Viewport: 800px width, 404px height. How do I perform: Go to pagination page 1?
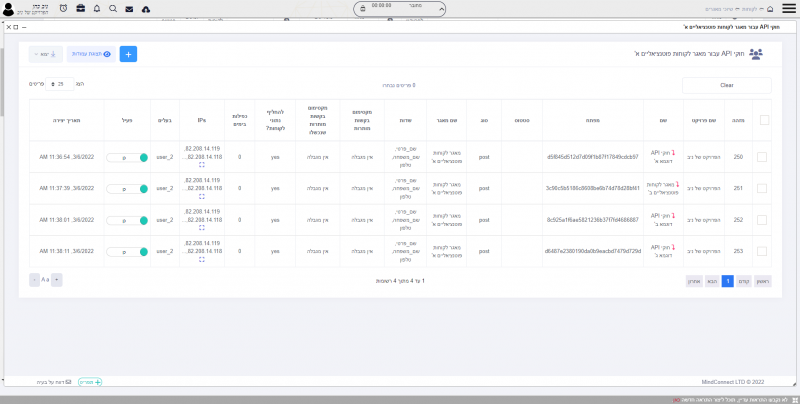click(x=728, y=281)
